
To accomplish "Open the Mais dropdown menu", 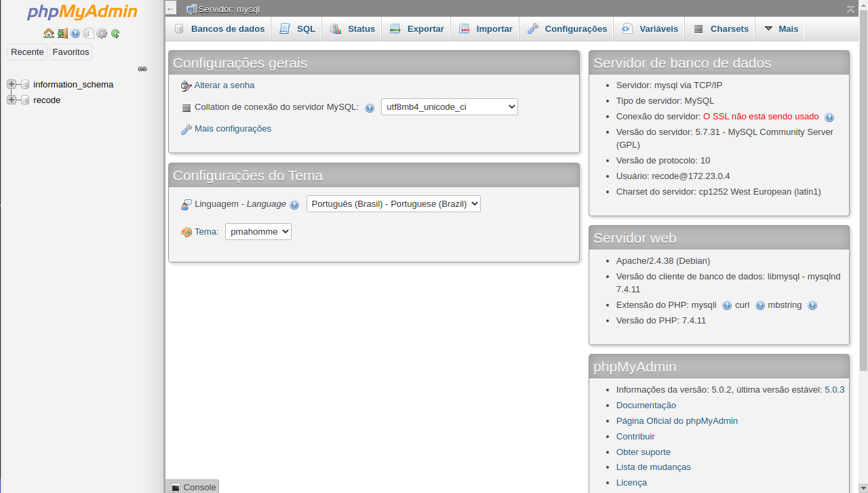I will click(x=781, y=29).
